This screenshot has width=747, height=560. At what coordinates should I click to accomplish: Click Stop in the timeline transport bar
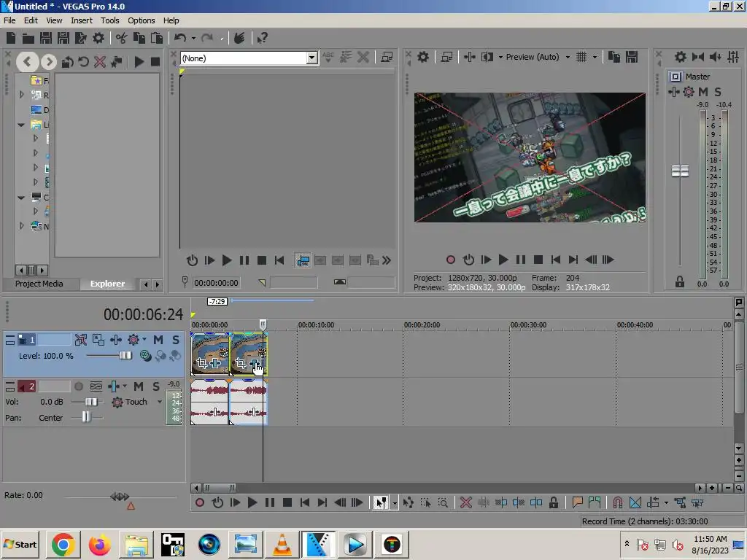tap(287, 502)
